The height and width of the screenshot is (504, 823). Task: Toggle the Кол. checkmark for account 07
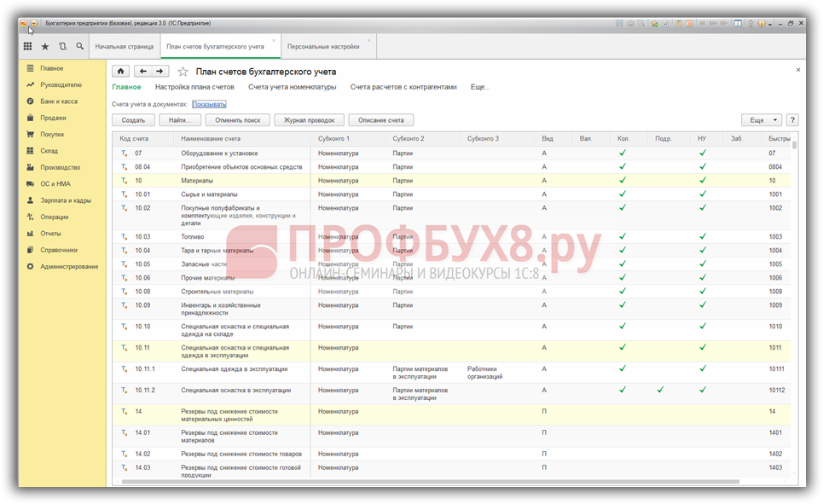tap(623, 154)
